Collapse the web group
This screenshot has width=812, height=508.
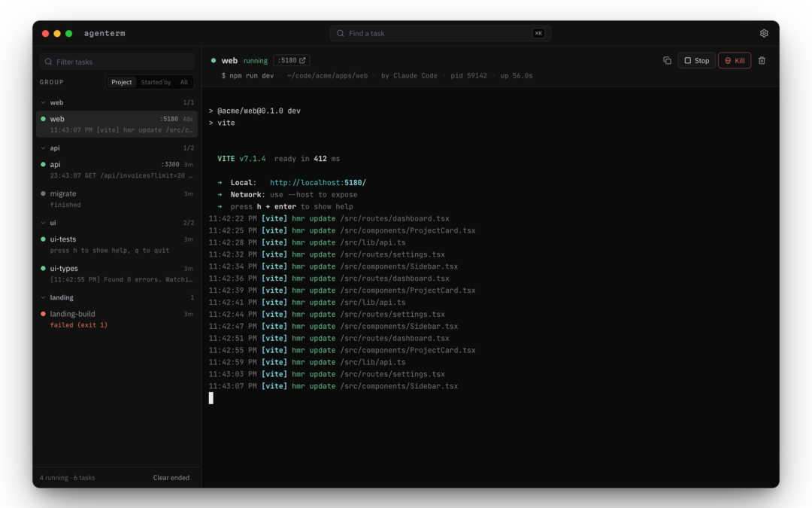(x=44, y=102)
